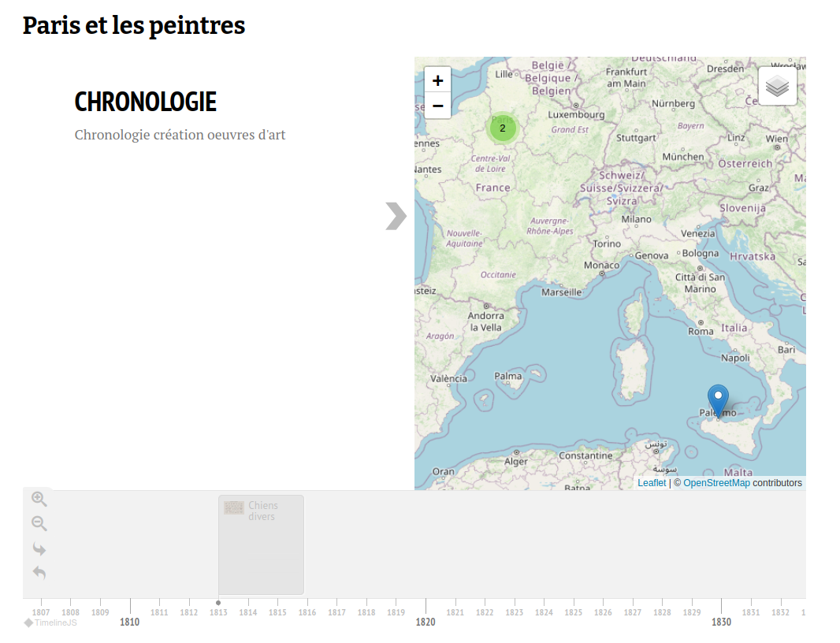Viewport: 840px width, 643px height.
Task: Click the Genova label on map
Action: (652, 255)
